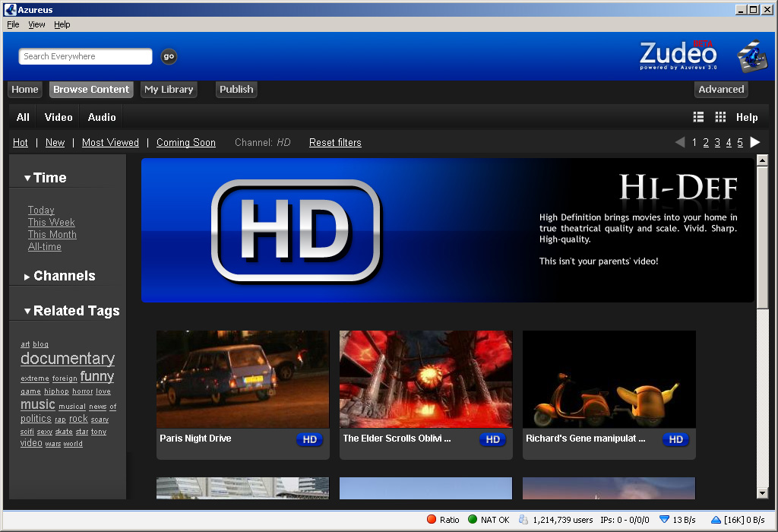The height and width of the screenshot is (532, 778).
Task: Filter time by All-time
Action: 45,247
